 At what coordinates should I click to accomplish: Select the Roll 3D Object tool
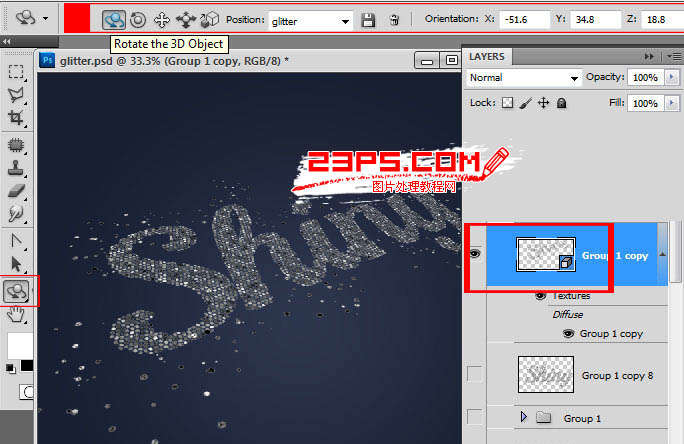tap(138, 19)
